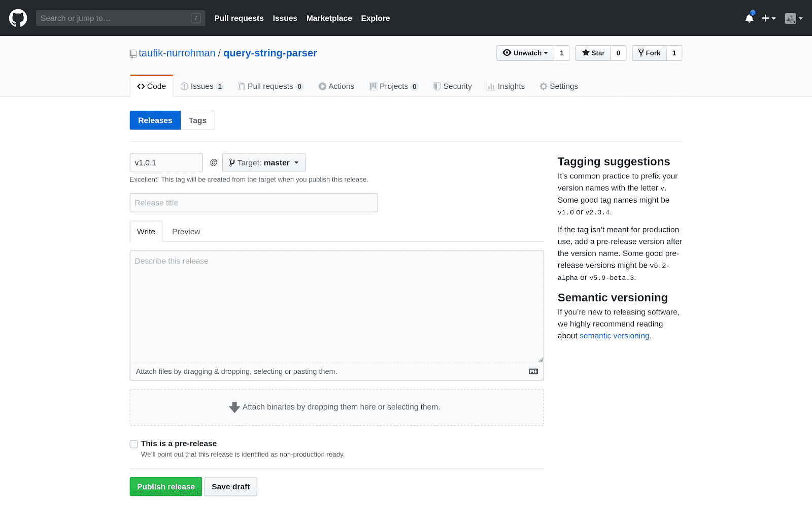812x508 pixels.
Task: Focus the Search or jump to field
Action: point(120,18)
